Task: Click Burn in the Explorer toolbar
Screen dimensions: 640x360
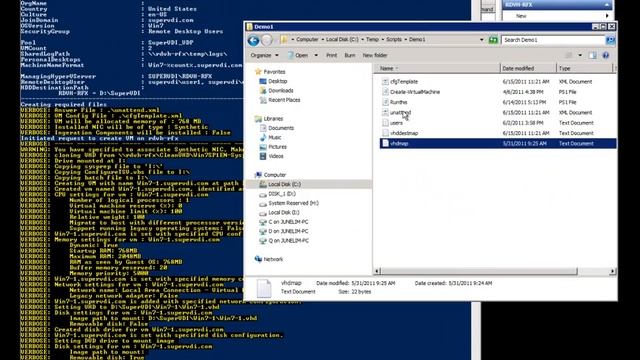Action: click(350, 55)
